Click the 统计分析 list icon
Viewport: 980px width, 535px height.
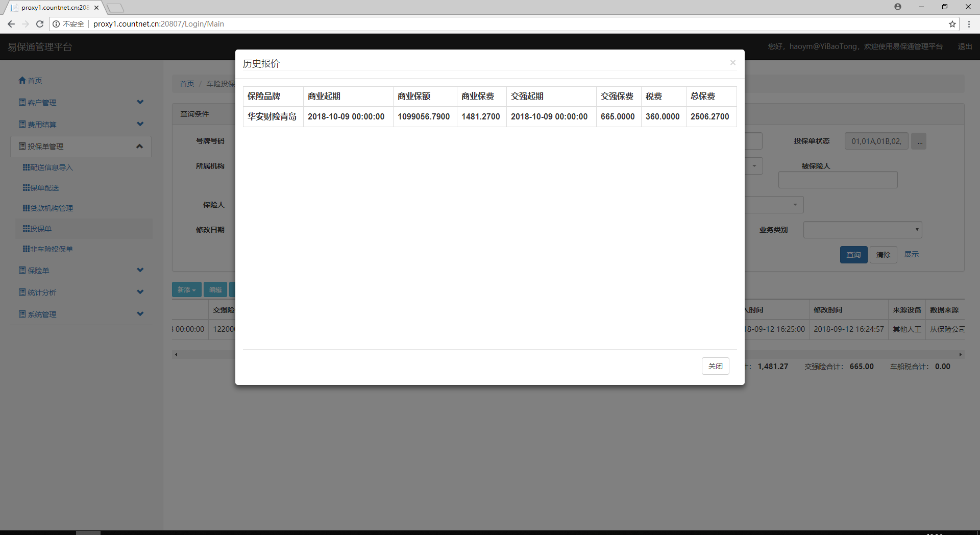click(x=22, y=292)
